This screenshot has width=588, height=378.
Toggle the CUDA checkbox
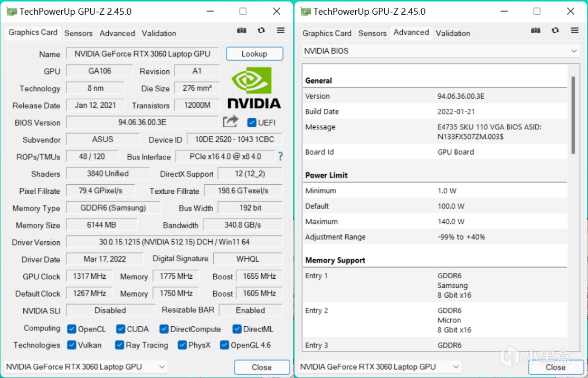pyautogui.click(x=120, y=329)
